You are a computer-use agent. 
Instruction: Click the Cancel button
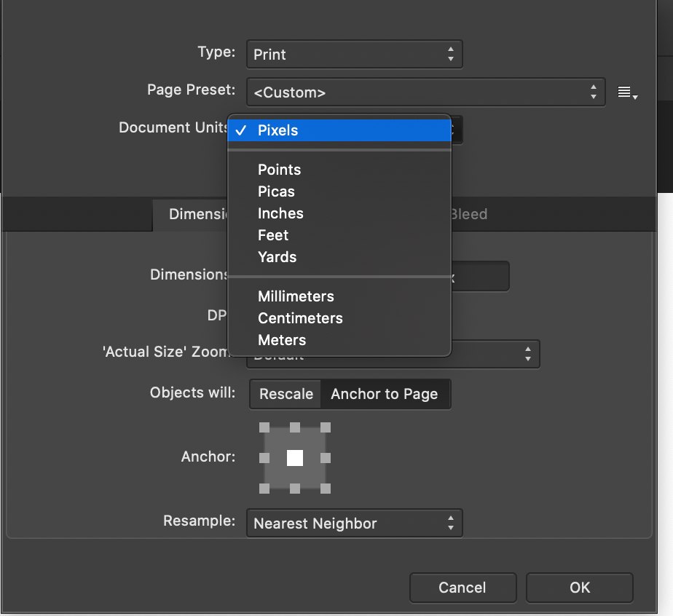click(463, 588)
